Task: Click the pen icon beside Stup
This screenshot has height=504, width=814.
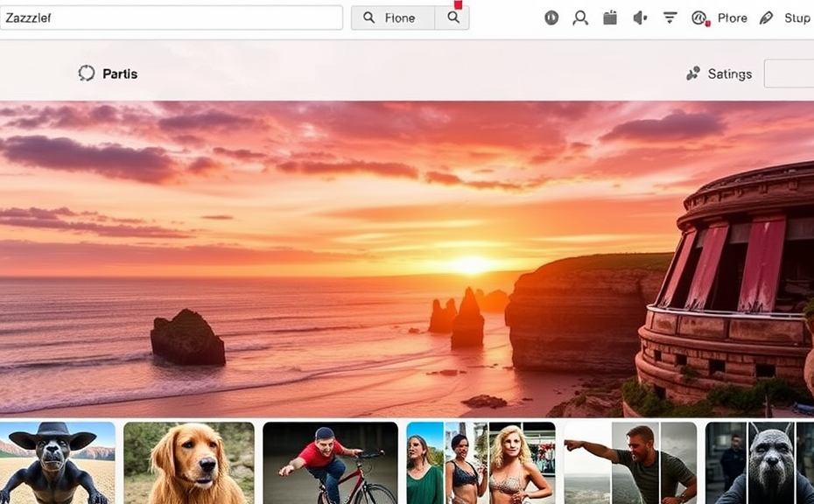Action: [767, 17]
